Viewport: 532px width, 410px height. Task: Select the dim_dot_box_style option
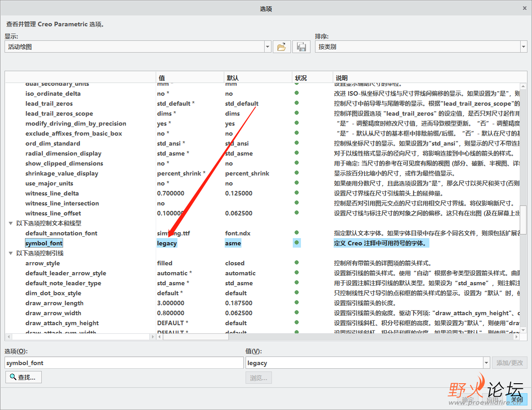tap(53, 293)
